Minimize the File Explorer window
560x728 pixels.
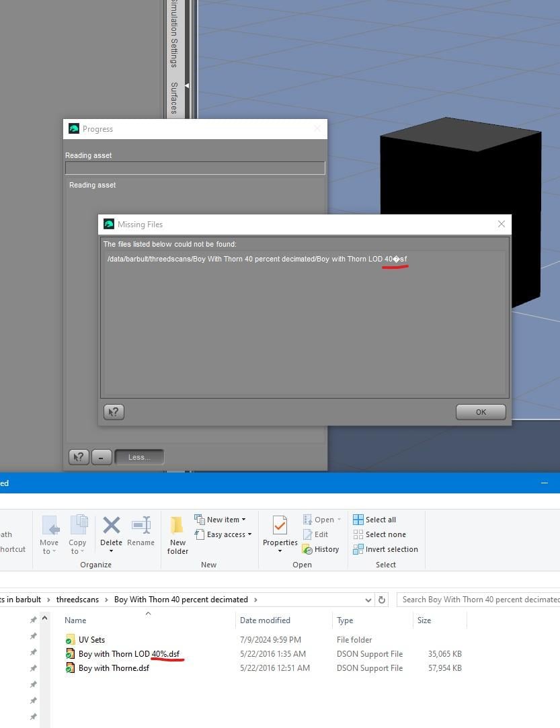click(545, 483)
